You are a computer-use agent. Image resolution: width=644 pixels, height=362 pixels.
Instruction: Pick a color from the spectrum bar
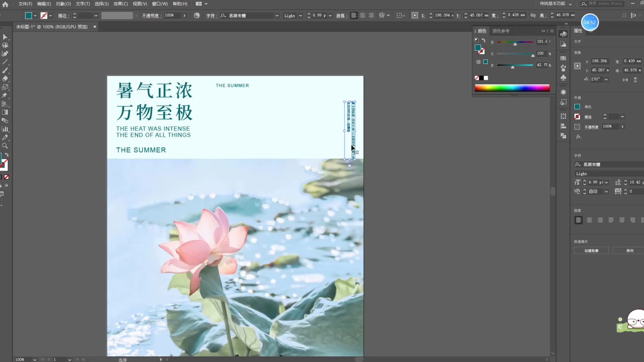[513, 88]
